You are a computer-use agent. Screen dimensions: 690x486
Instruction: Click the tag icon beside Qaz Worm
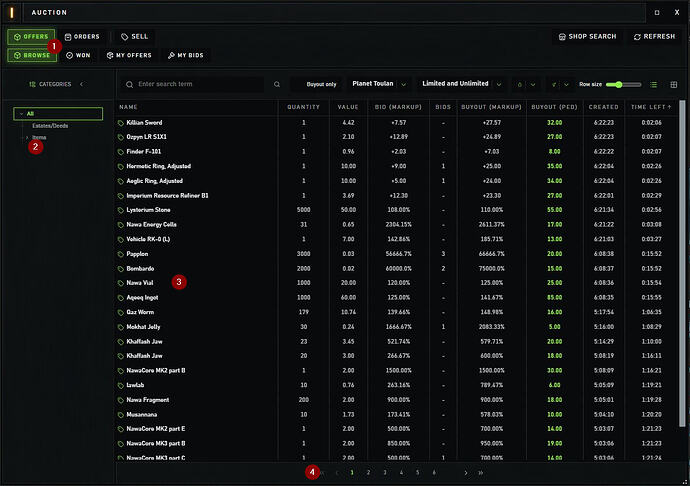pyautogui.click(x=121, y=313)
